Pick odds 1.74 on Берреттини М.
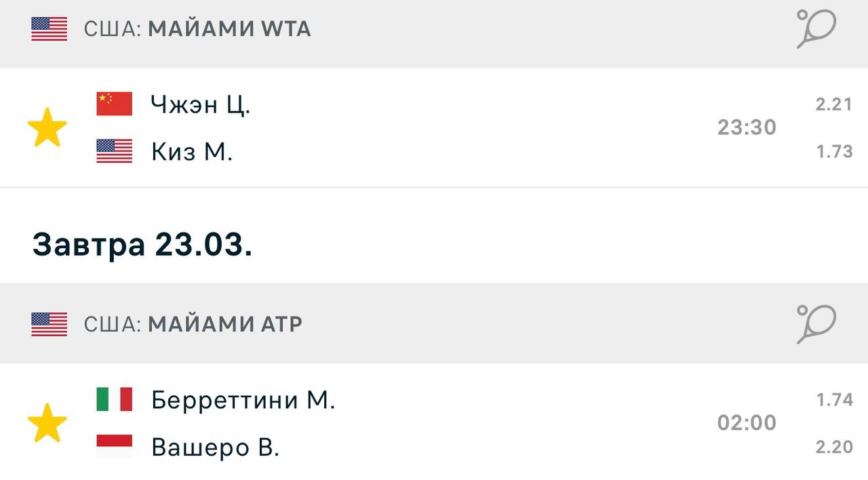The width and height of the screenshot is (868, 480). [833, 400]
